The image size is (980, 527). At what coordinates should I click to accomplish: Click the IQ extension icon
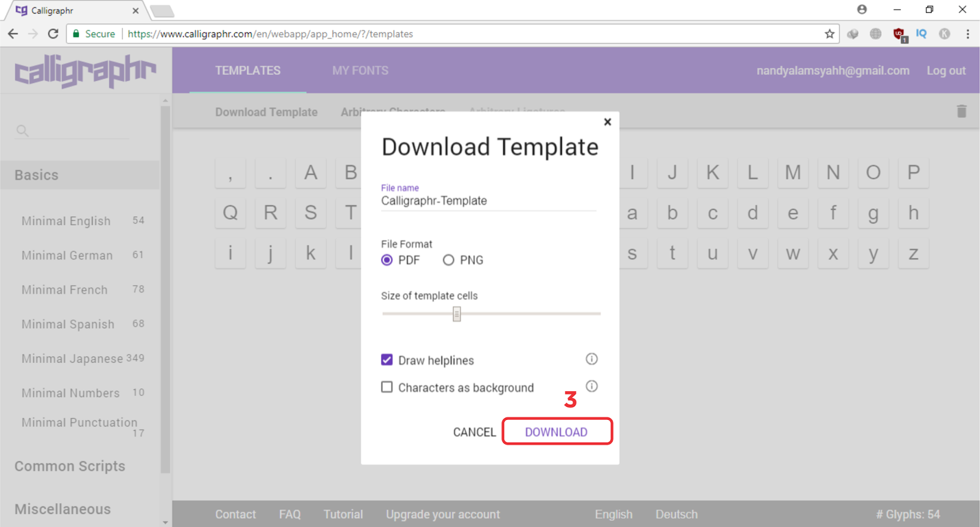click(x=921, y=34)
